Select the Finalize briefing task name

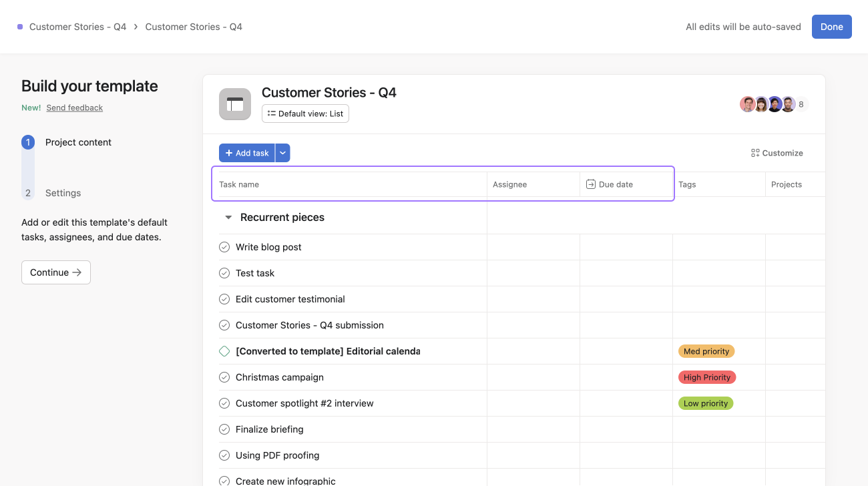pos(269,429)
